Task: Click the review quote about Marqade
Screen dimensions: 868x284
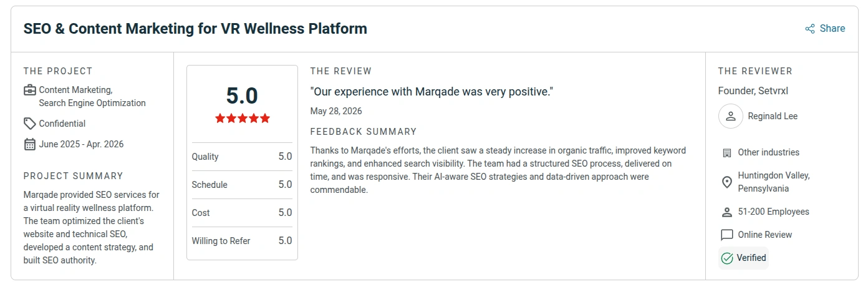Action: [x=432, y=92]
